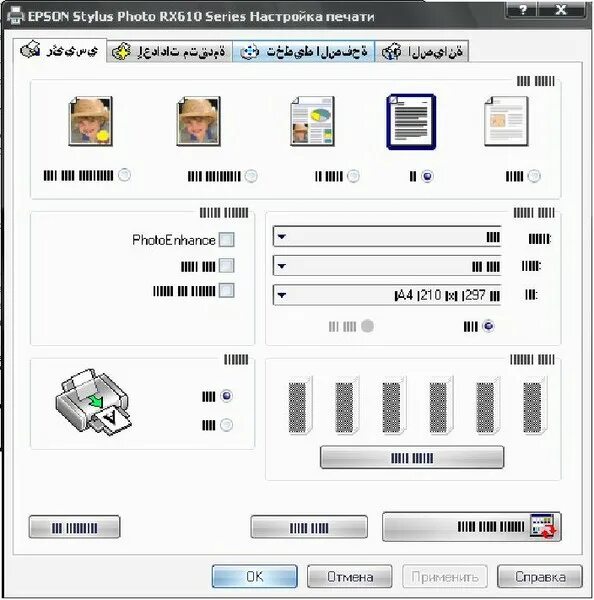This screenshot has width=594, height=600.
Task: Choose the text and image page thumbnail
Action: 312,121
